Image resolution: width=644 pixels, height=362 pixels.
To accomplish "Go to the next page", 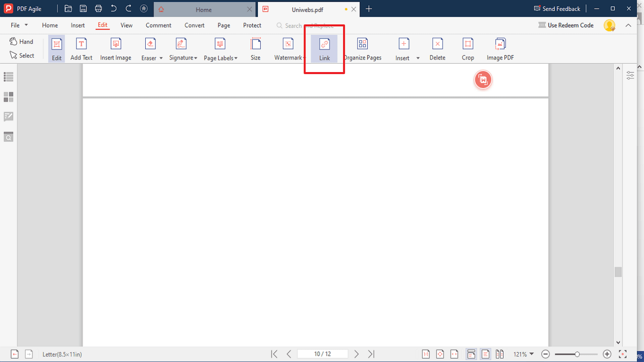I will pyautogui.click(x=356, y=354).
